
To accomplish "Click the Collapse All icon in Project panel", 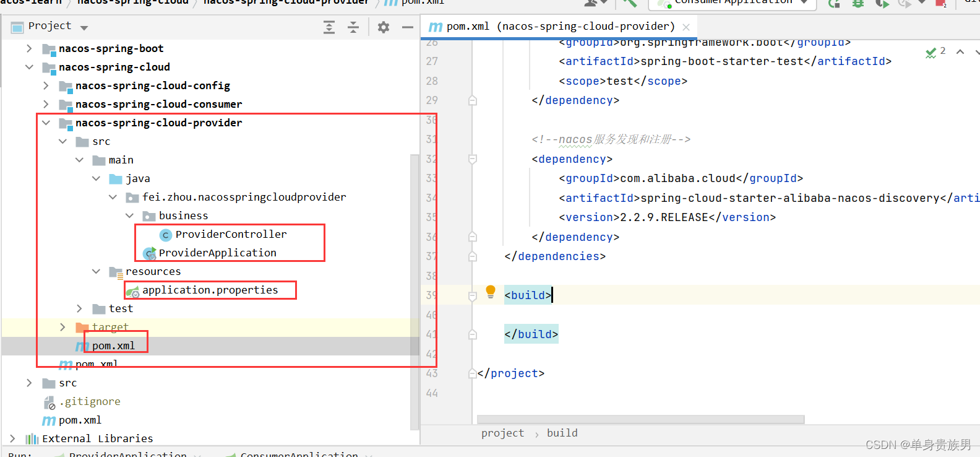I will click(x=353, y=27).
